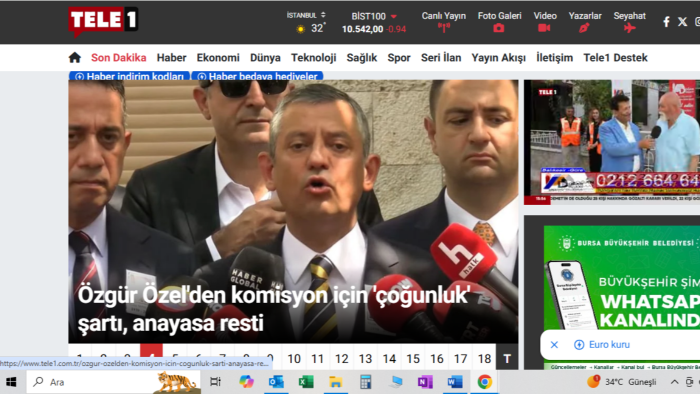
Task: Open Tele1 Destek support page
Action: [x=615, y=58]
